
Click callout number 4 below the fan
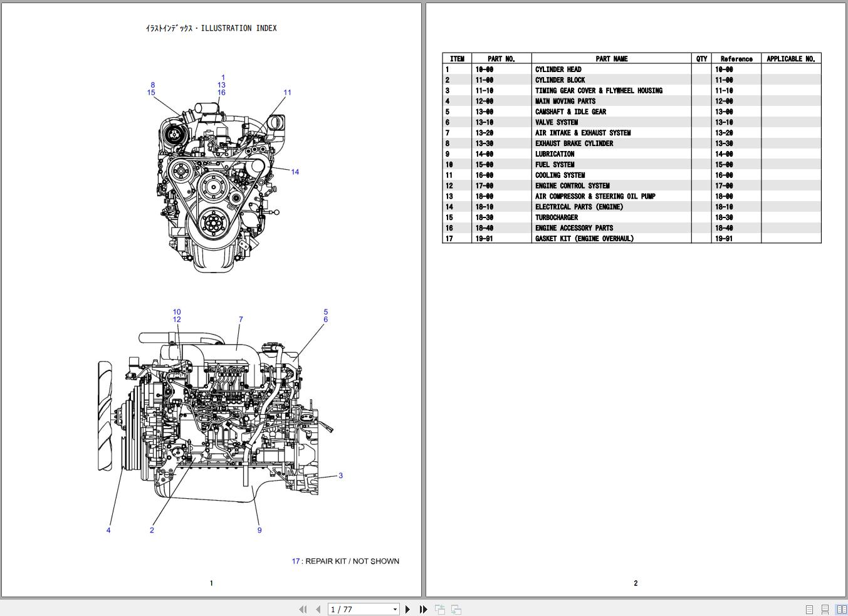coord(108,530)
